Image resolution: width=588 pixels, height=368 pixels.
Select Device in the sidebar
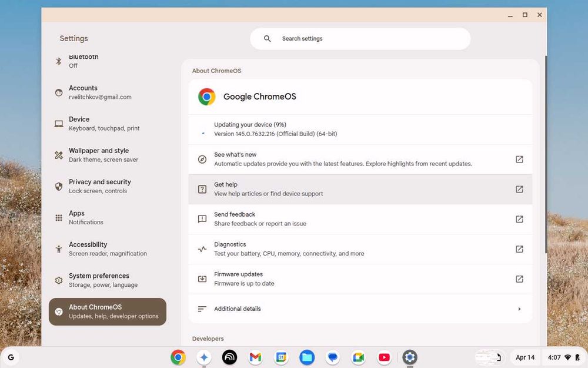tap(107, 124)
